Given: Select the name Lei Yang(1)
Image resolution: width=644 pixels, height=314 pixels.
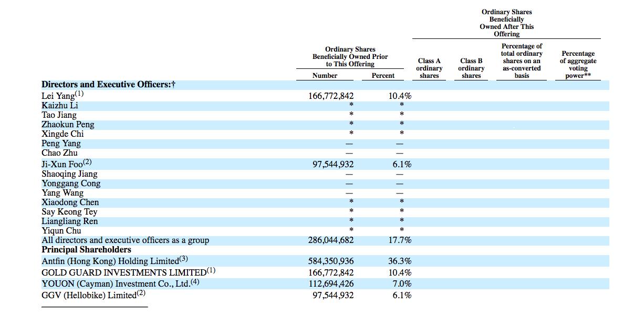Looking at the screenshot, I should click(x=63, y=95).
